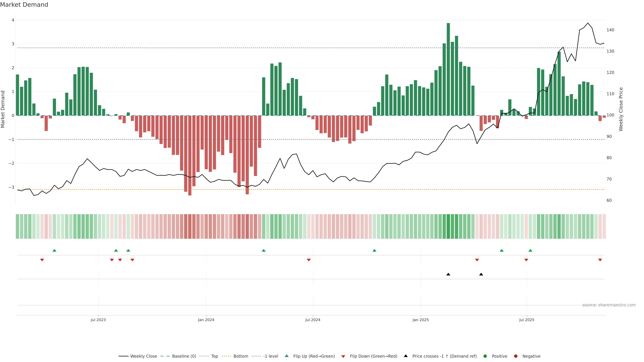Click second black price-cross triangle marker
This screenshot has height=362, width=644.
pos(481,274)
